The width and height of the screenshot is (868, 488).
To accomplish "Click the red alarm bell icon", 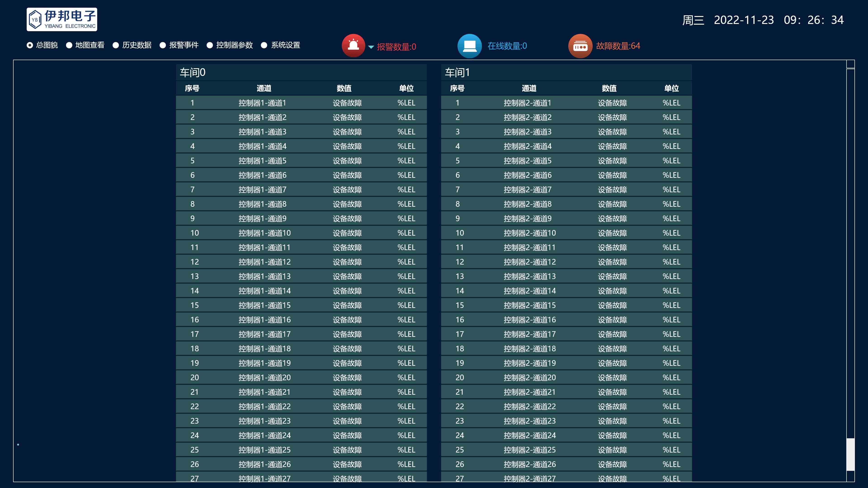I will pos(353,45).
